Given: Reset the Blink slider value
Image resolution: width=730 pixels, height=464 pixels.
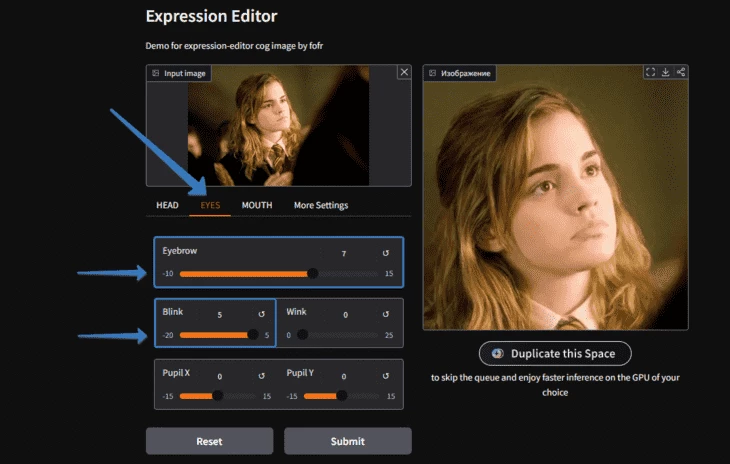Looking at the screenshot, I should [x=262, y=314].
